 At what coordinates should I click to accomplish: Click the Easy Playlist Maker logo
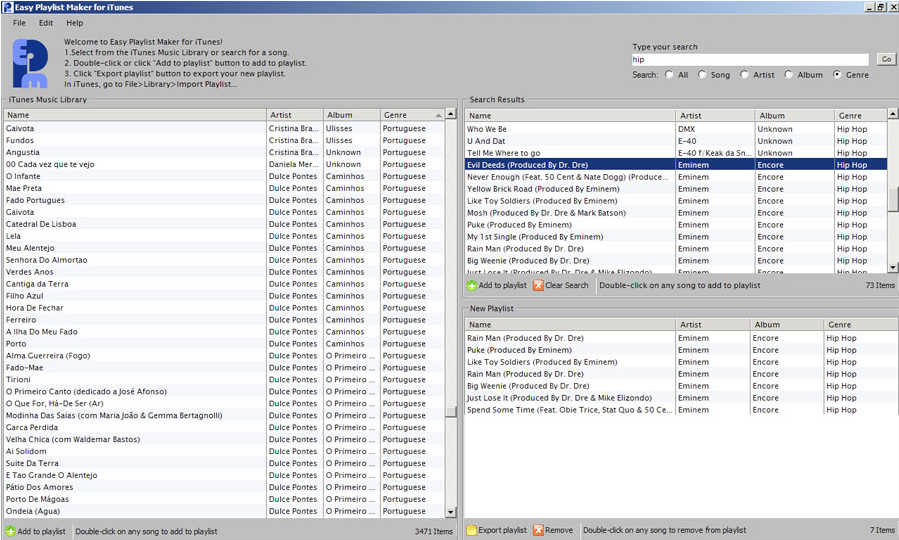[x=30, y=63]
